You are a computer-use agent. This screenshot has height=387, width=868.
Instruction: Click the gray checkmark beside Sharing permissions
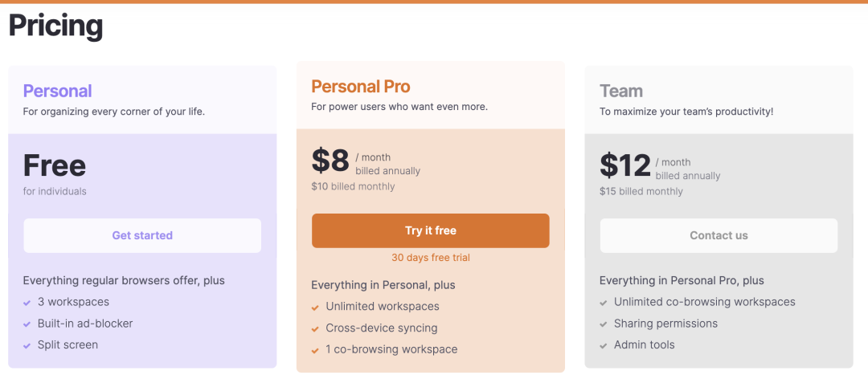pos(604,324)
